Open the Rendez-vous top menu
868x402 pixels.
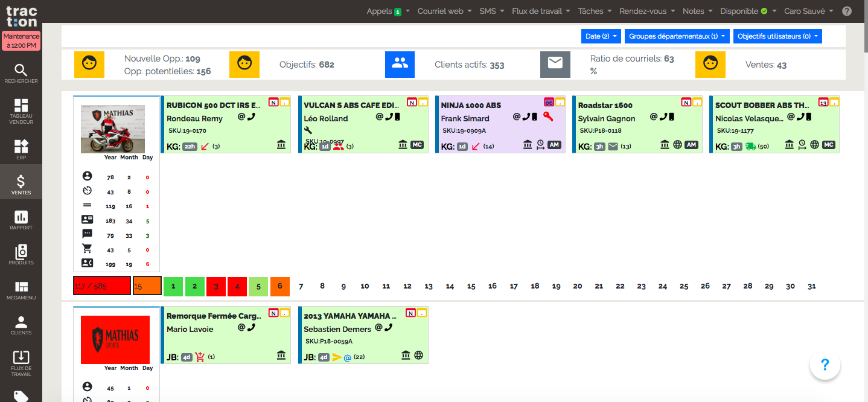click(647, 11)
